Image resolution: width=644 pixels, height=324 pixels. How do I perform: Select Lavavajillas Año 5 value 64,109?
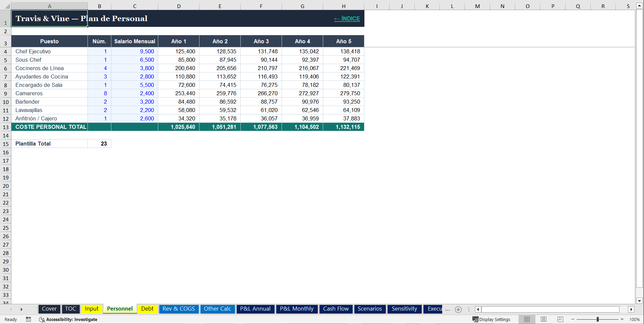coord(344,110)
